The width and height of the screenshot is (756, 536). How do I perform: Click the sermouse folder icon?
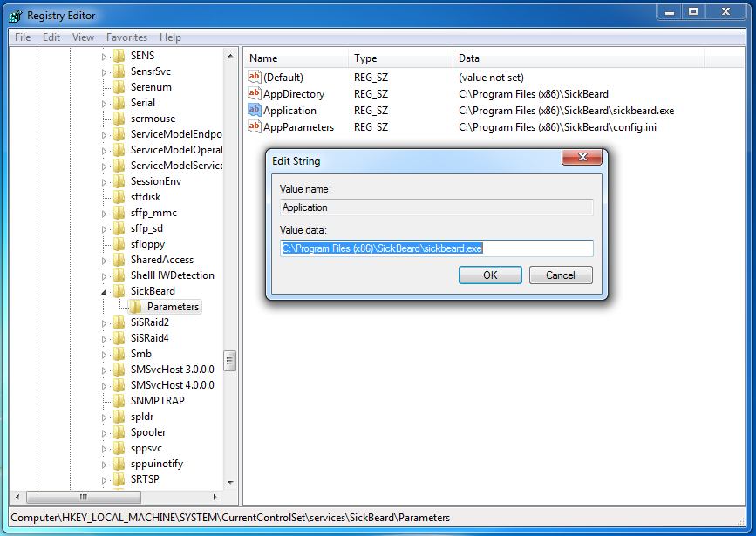119,119
